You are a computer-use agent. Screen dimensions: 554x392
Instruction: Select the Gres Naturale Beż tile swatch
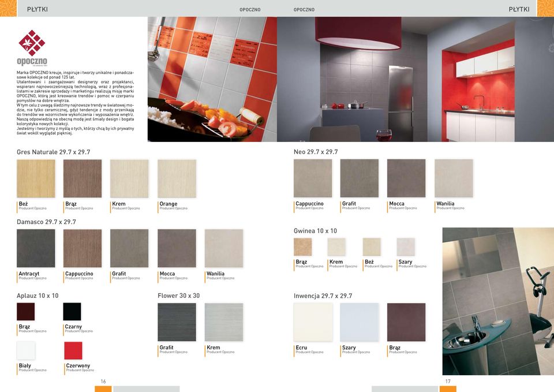[36, 178]
